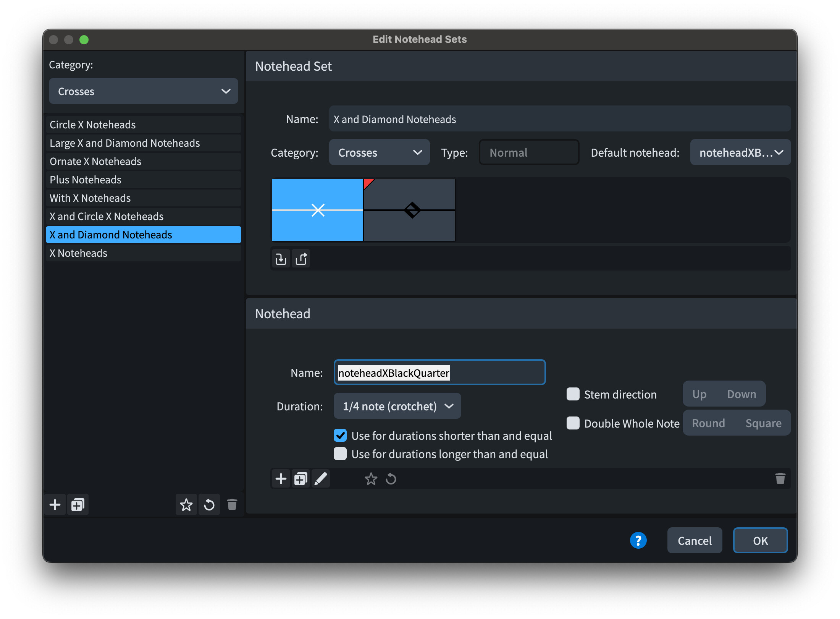Delete notehead with right trash icon

pyautogui.click(x=780, y=478)
